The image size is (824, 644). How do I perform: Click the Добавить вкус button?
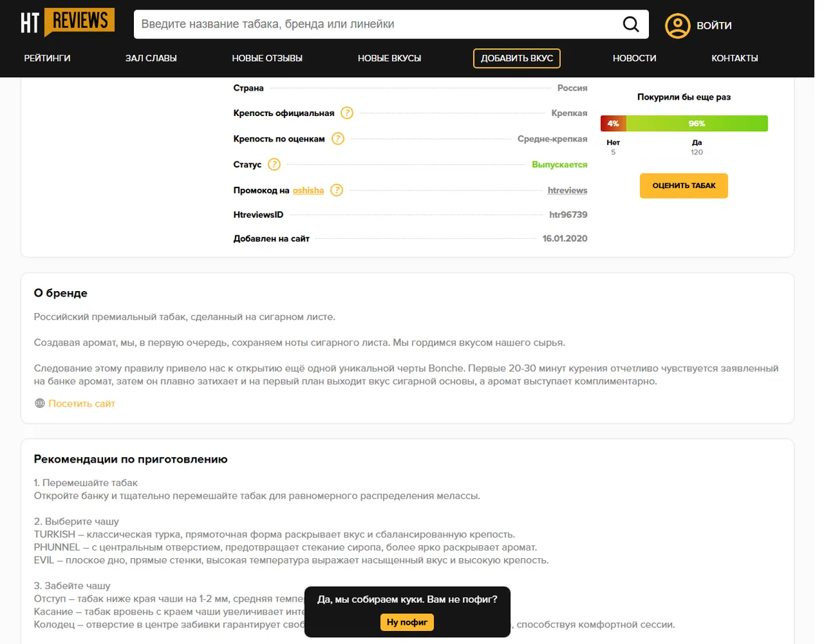(x=517, y=58)
